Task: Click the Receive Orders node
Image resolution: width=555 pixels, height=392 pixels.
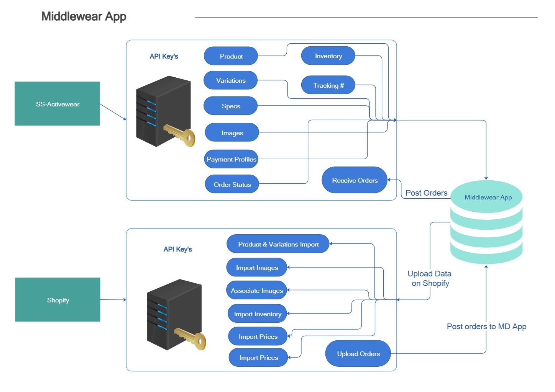Action: pyautogui.click(x=355, y=180)
